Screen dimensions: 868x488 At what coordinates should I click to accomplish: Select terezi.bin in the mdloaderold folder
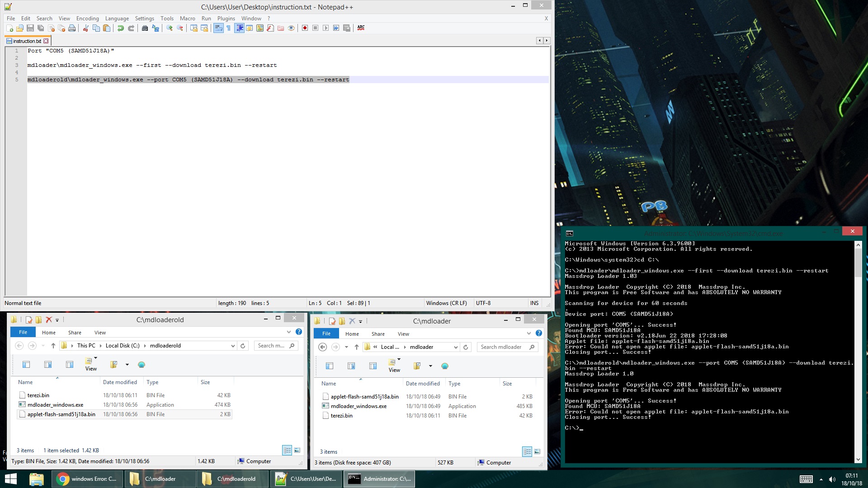[x=38, y=395]
